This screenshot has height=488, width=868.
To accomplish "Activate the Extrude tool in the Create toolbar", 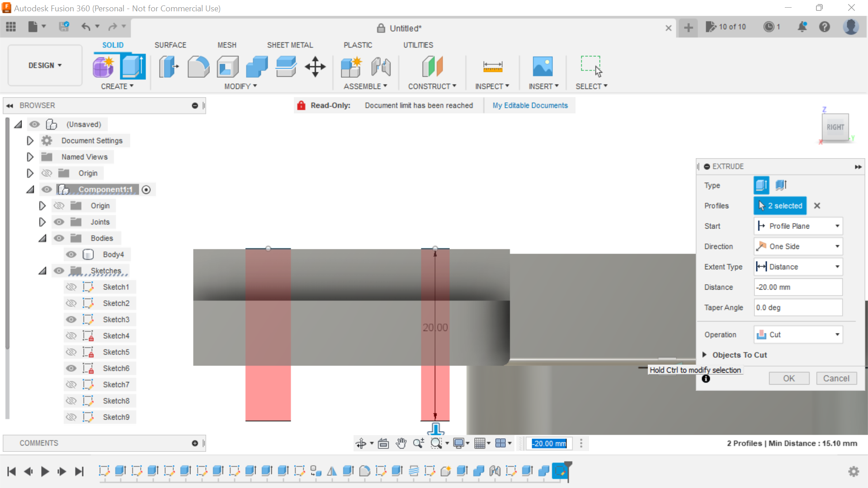I will pyautogui.click(x=132, y=67).
